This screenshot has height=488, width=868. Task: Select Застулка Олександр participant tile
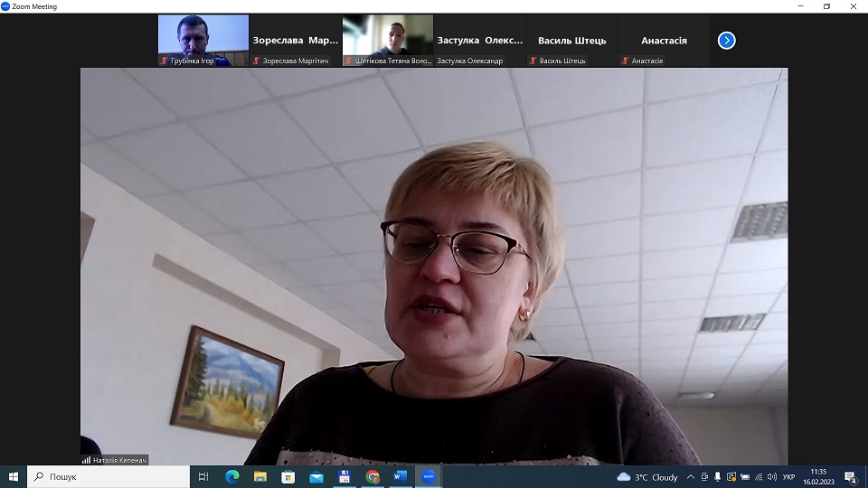tap(479, 41)
